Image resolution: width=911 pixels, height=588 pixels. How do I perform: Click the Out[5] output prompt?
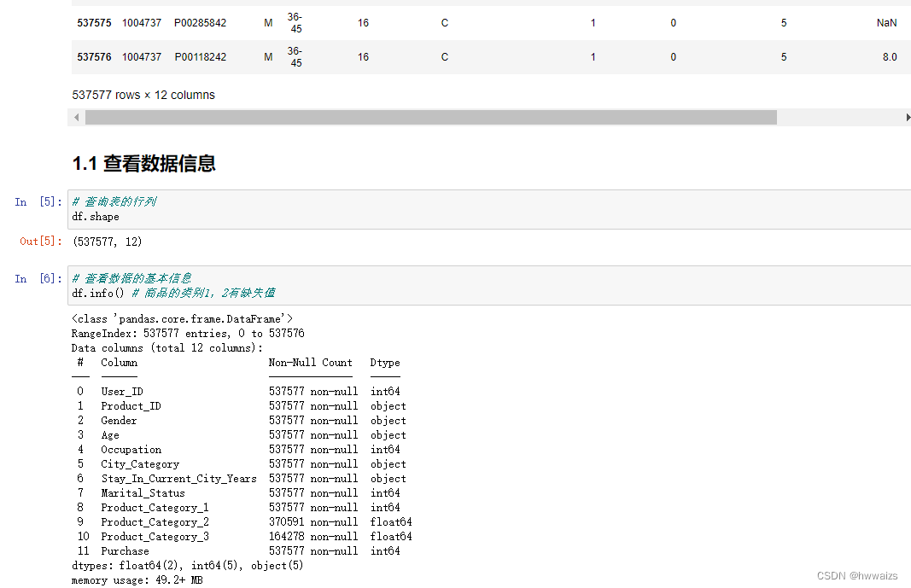tap(41, 242)
